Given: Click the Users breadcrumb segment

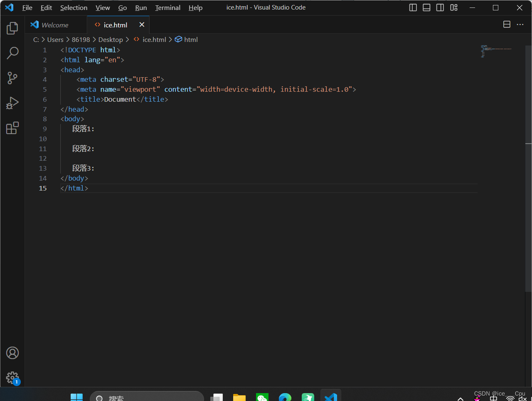Looking at the screenshot, I should click(x=55, y=39).
